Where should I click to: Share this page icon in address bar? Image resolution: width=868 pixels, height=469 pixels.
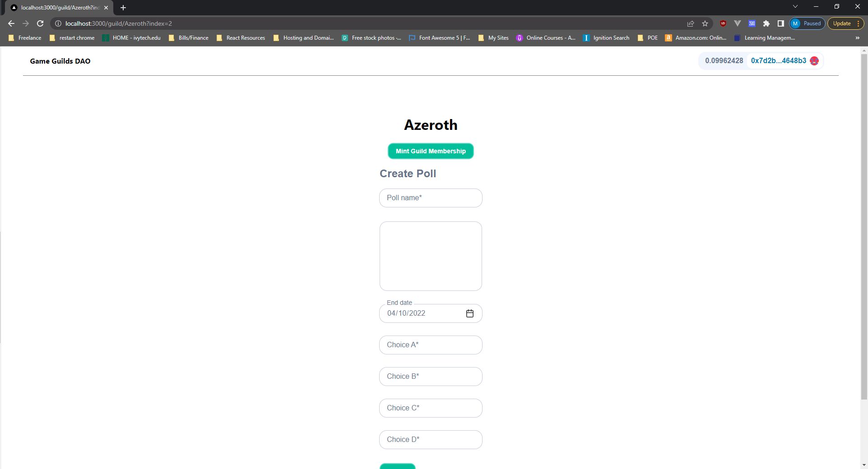click(x=691, y=23)
